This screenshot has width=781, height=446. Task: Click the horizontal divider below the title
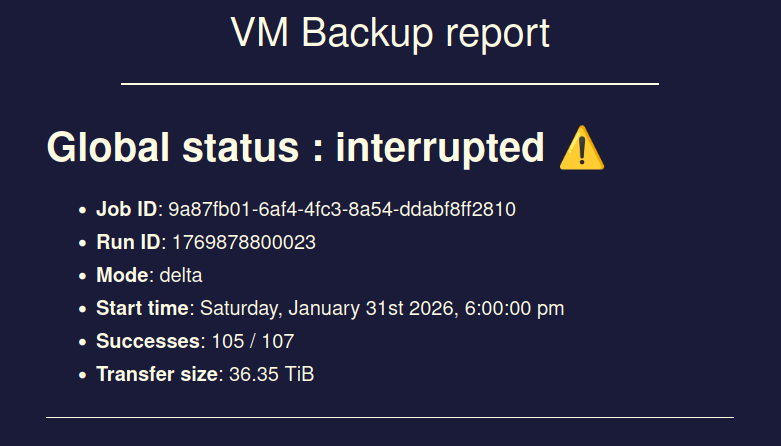(x=390, y=84)
